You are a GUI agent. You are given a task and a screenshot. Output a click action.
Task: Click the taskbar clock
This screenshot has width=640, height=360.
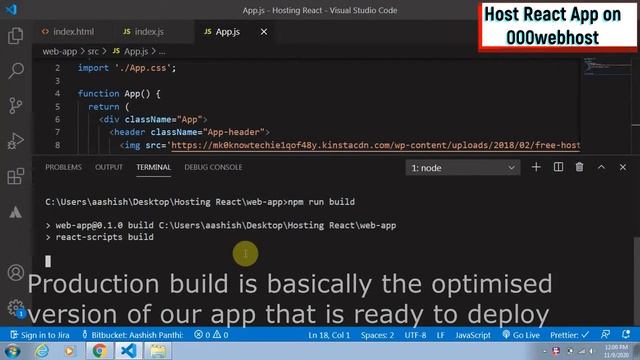point(616,351)
